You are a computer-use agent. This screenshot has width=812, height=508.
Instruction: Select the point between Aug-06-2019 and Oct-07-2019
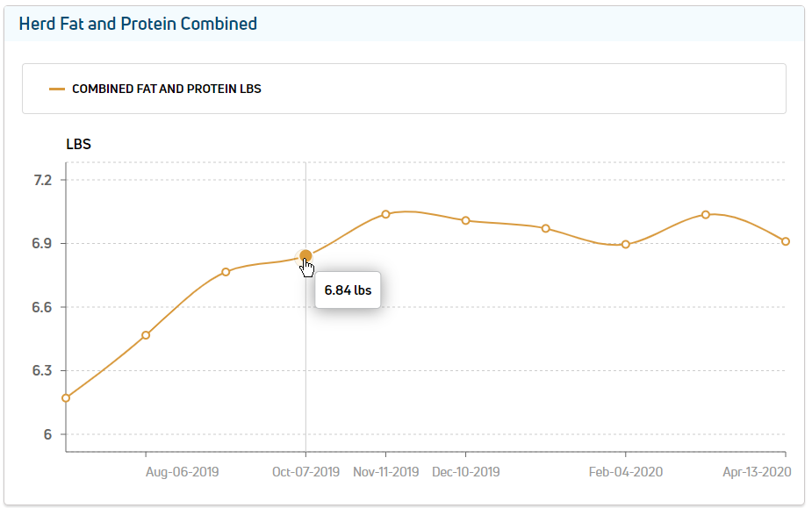point(226,272)
